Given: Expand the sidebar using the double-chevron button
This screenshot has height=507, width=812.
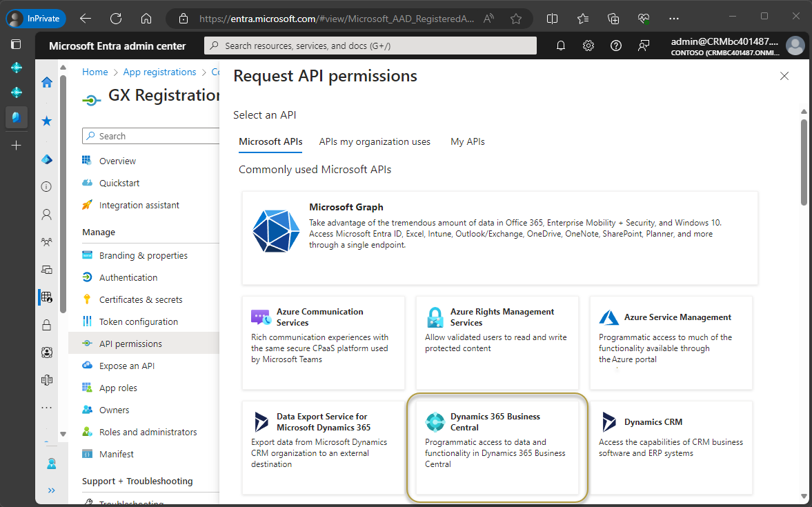Looking at the screenshot, I should [51, 490].
